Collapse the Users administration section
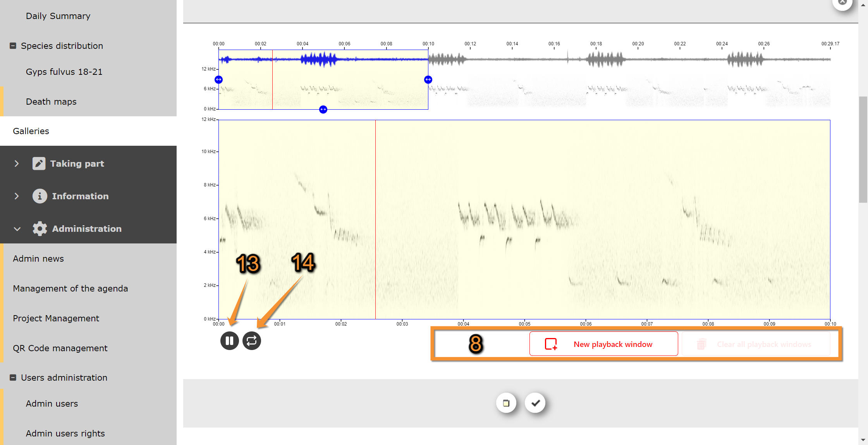 coord(13,378)
